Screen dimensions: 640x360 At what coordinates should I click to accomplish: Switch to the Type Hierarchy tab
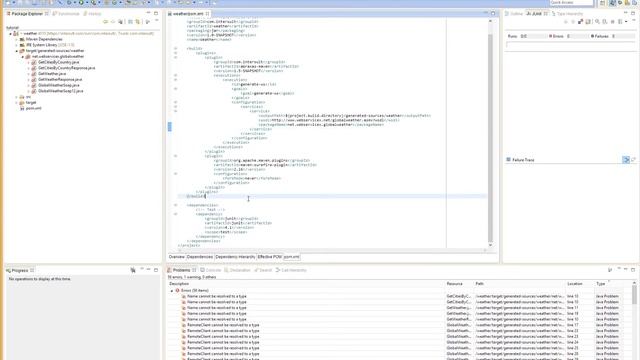567,14
